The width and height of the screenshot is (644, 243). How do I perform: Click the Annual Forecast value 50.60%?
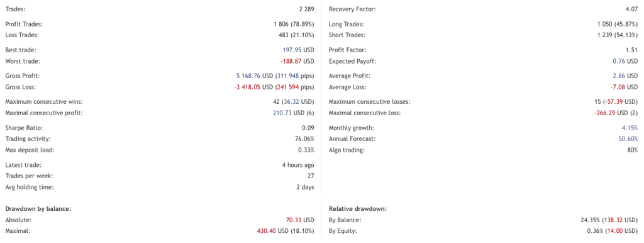point(628,139)
